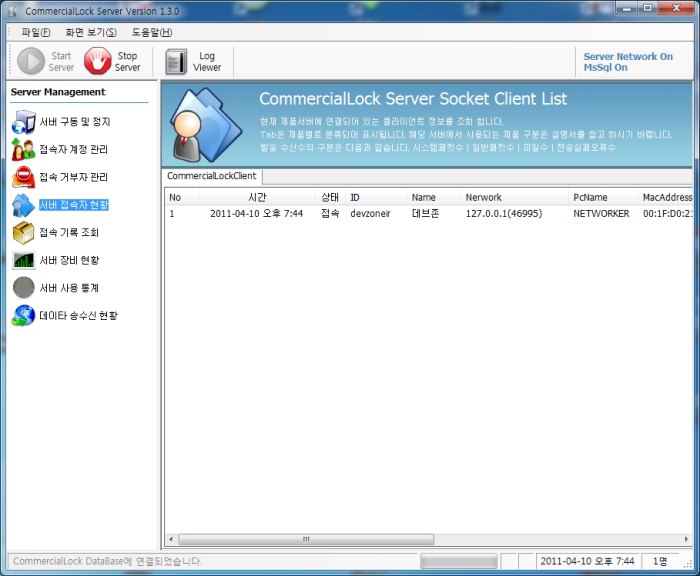This screenshot has width=700, height=576.
Task: Open the 도움말(H) menu
Action: pos(152,32)
